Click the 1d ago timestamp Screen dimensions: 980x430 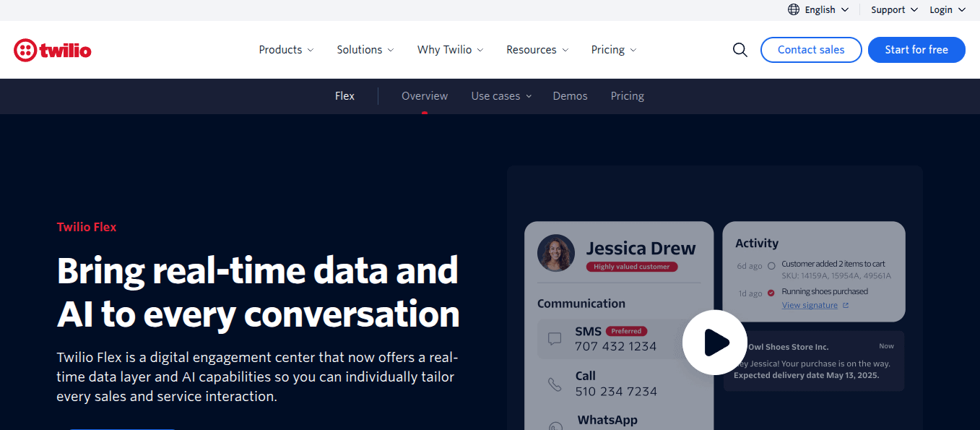(x=749, y=293)
